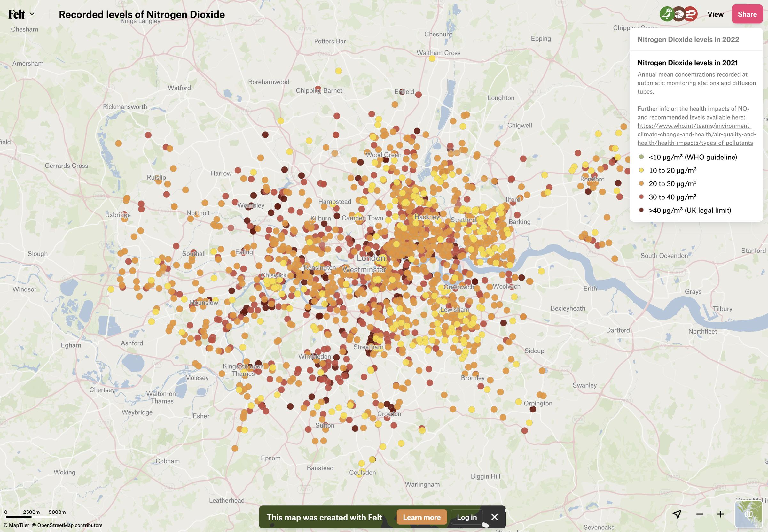Open the View menu

tap(715, 14)
